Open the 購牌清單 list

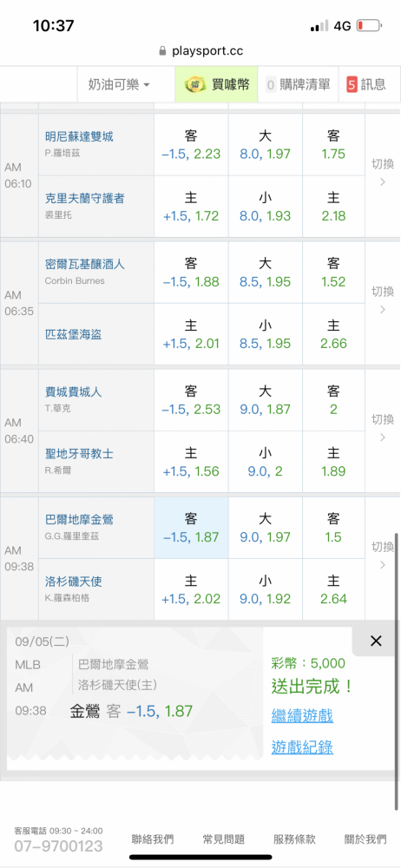pyautogui.click(x=298, y=85)
